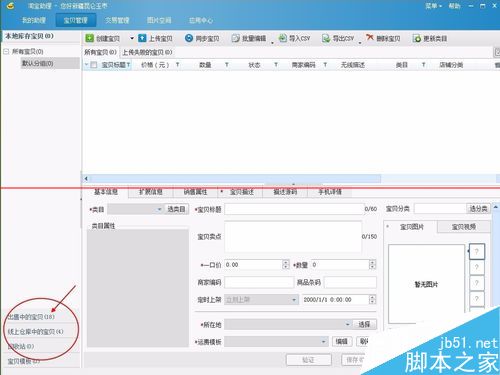Click the 商品条码 input field
This screenshot has height=375, width=500.
coord(350,282)
